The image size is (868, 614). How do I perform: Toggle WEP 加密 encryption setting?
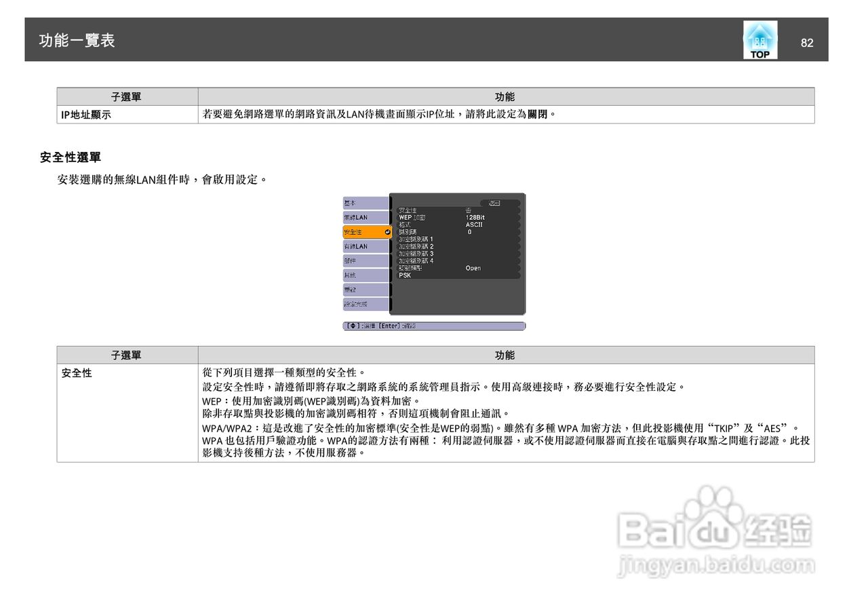[x=475, y=217]
